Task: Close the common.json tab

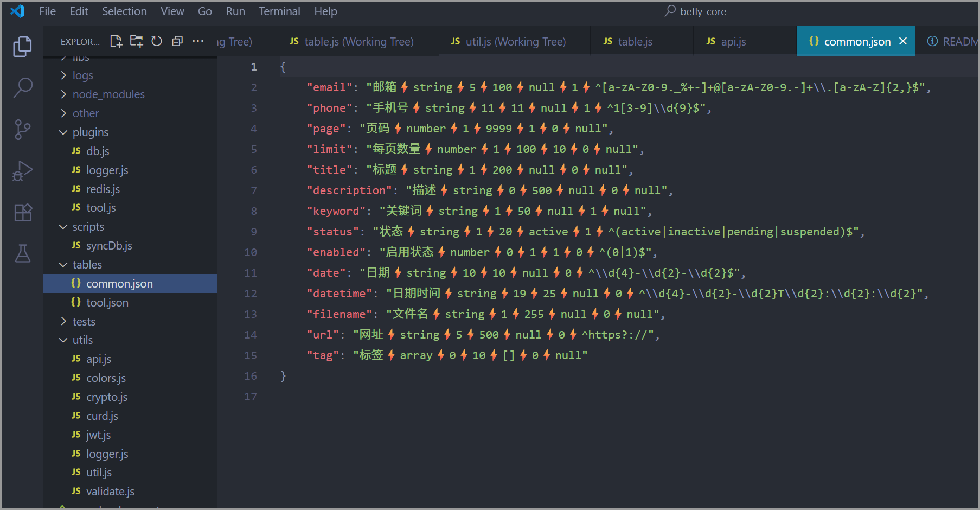Action: coord(903,41)
